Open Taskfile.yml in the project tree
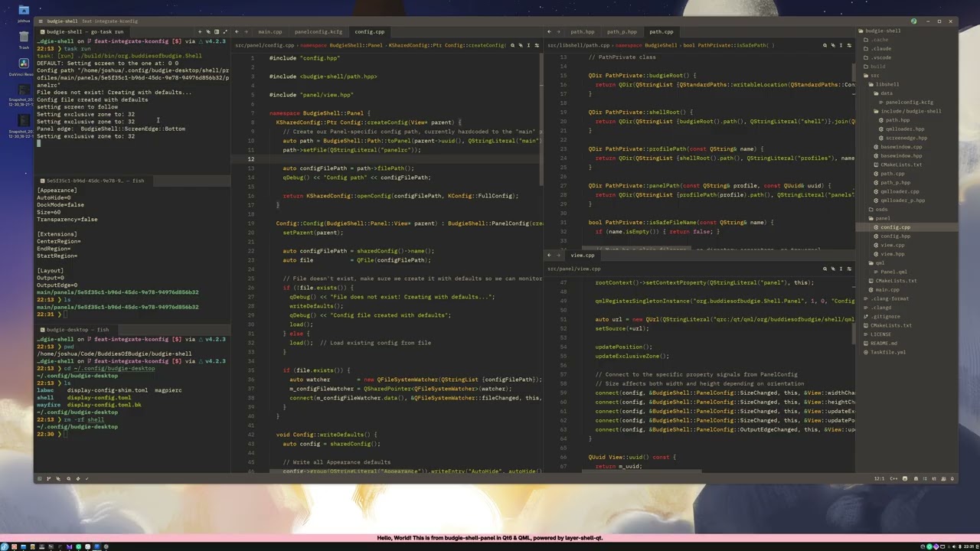 click(x=884, y=352)
